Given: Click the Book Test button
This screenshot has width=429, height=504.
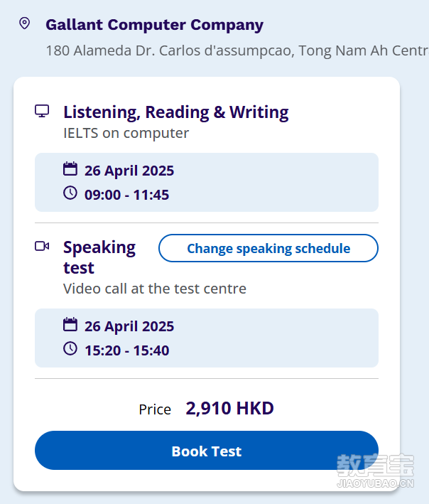Looking at the screenshot, I should (207, 450).
